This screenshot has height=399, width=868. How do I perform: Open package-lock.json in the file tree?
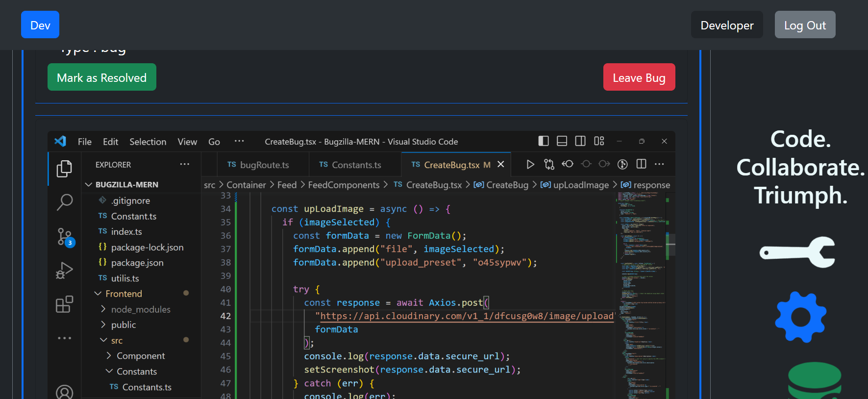147,248
